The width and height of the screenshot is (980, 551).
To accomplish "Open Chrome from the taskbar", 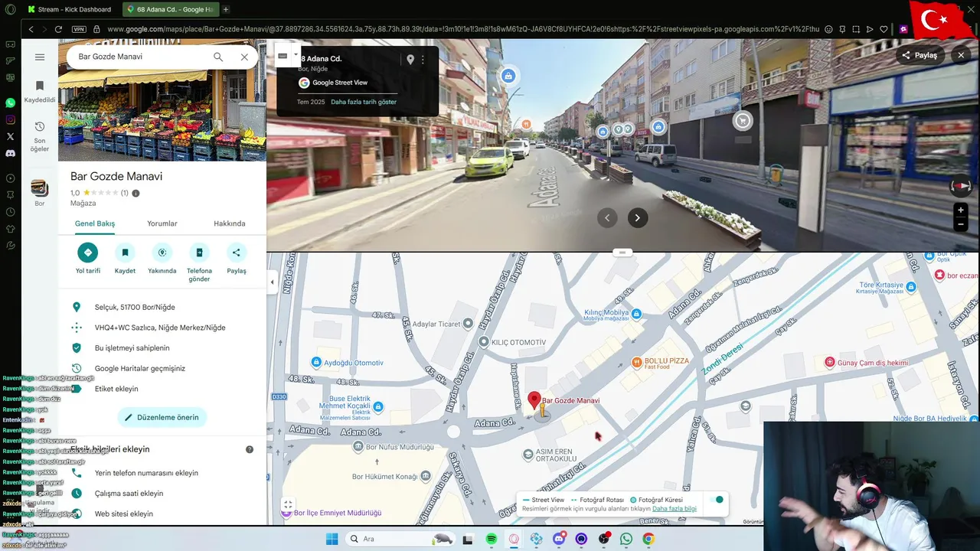I will [x=648, y=539].
